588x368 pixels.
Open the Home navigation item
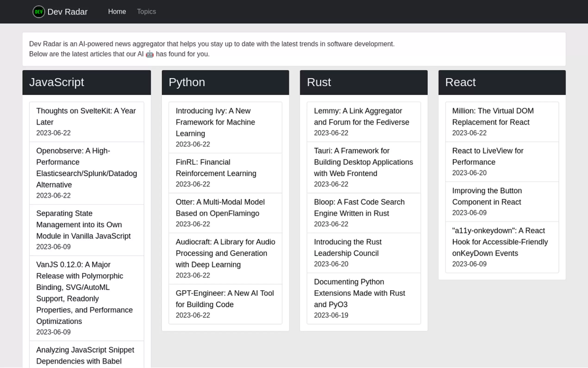click(x=117, y=12)
